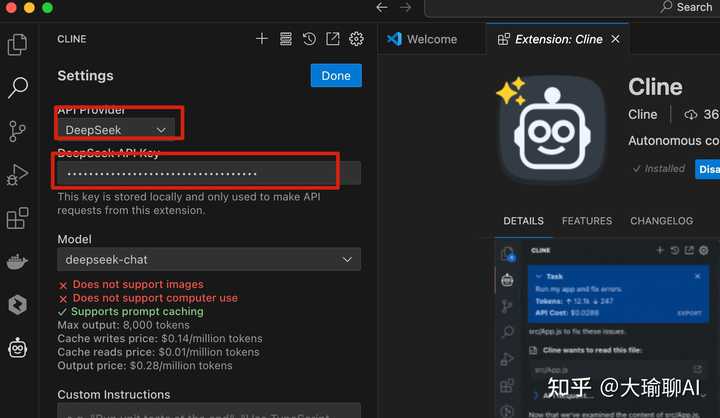Image resolution: width=720 pixels, height=418 pixels.
Task: Open Cline task history
Action: click(x=309, y=39)
